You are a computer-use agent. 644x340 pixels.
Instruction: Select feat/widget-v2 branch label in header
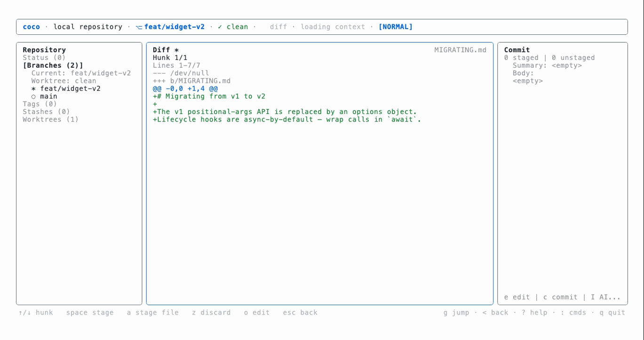(175, 27)
